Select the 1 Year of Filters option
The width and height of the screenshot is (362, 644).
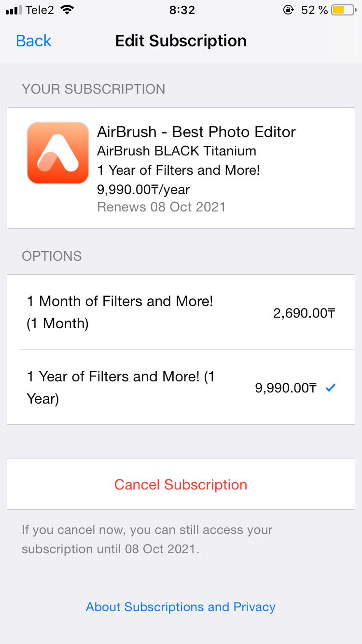point(121,387)
